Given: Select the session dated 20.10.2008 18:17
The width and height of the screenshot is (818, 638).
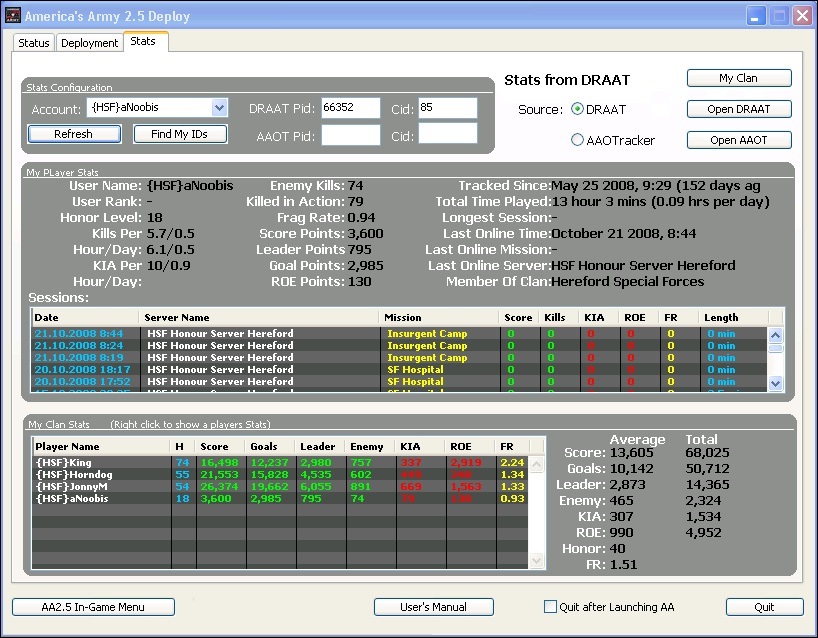Looking at the screenshot, I should 399,369.
